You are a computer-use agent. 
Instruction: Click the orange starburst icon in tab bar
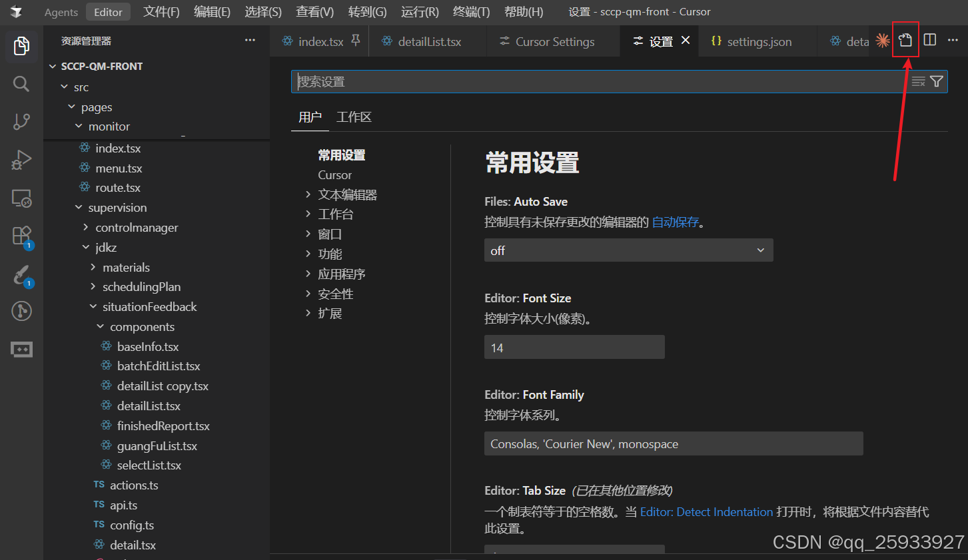tap(883, 41)
